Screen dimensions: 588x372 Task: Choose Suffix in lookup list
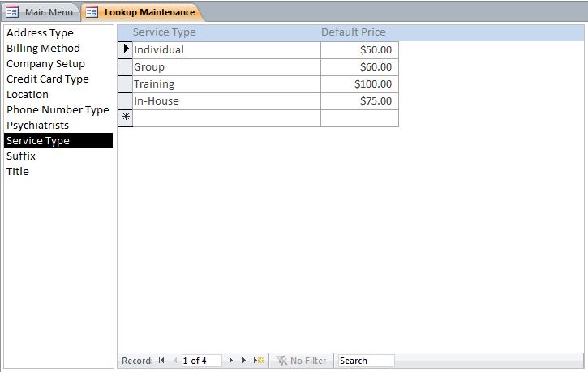coord(58,156)
